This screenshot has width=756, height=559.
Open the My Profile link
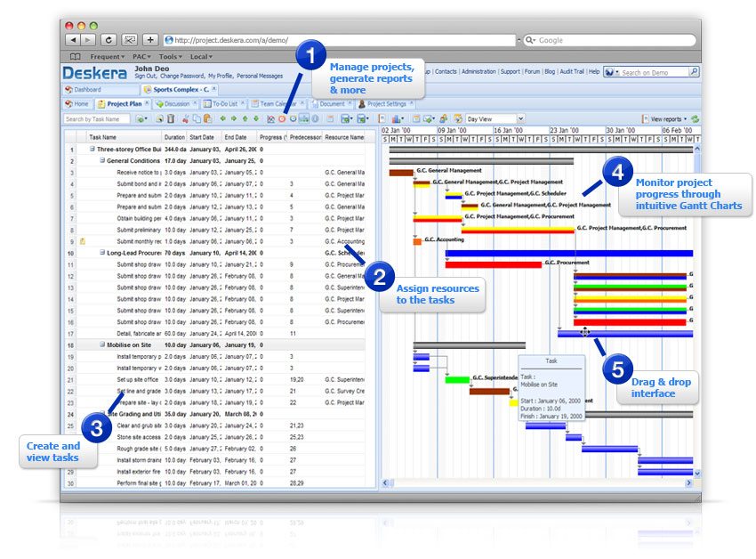coord(221,77)
